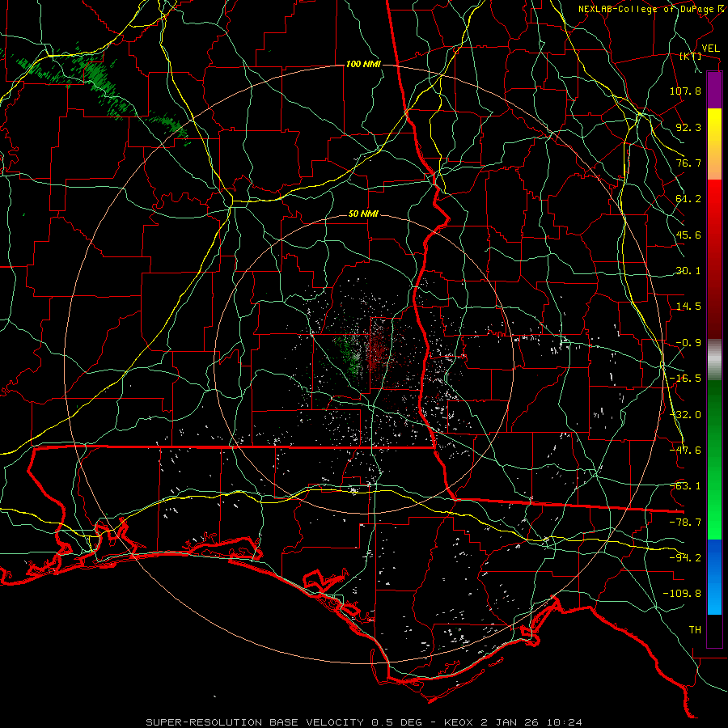
Task: Click the -109.8 legend value
Action: [x=682, y=594]
